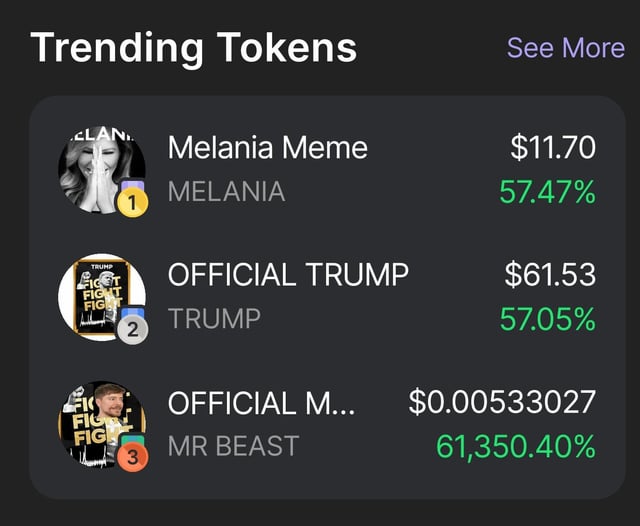The image size is (640, 526).
Task: Tap the MR BEAST token avatar
Action: (100, 422)
